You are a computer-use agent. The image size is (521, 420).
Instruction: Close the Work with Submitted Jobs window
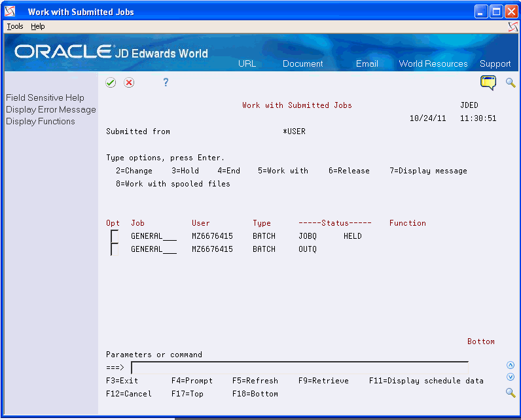[511, 12]
